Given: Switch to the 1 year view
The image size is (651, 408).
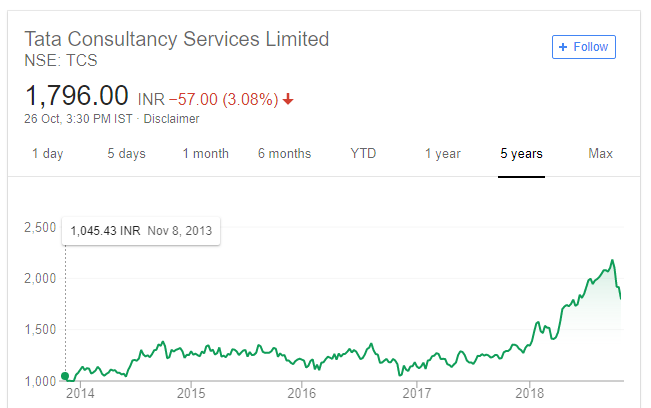Looking at the screenshot, I should coord(442,154).
